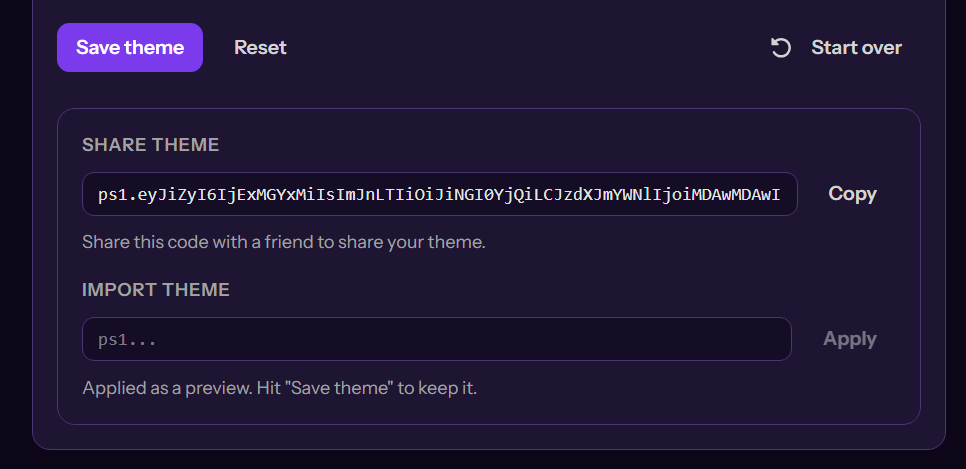Click the ps1... placeholder text

coord(128,340)
